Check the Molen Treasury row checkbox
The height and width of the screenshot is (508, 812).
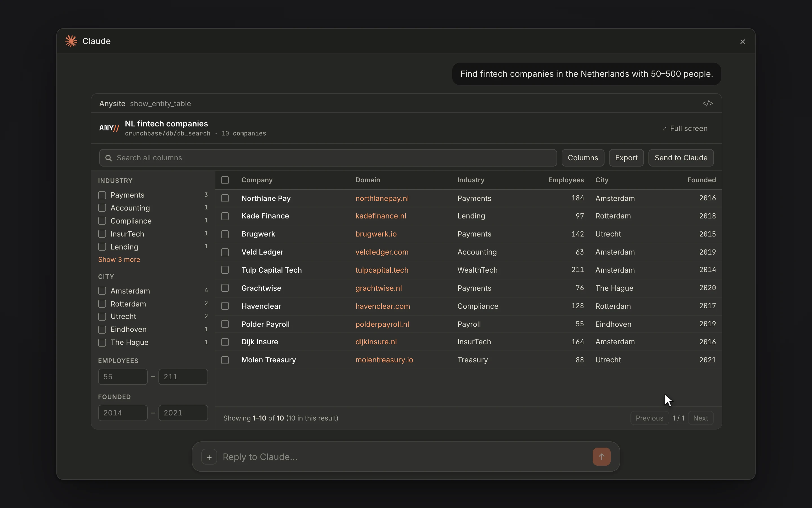pyautogui.click(x=225, y=360)
